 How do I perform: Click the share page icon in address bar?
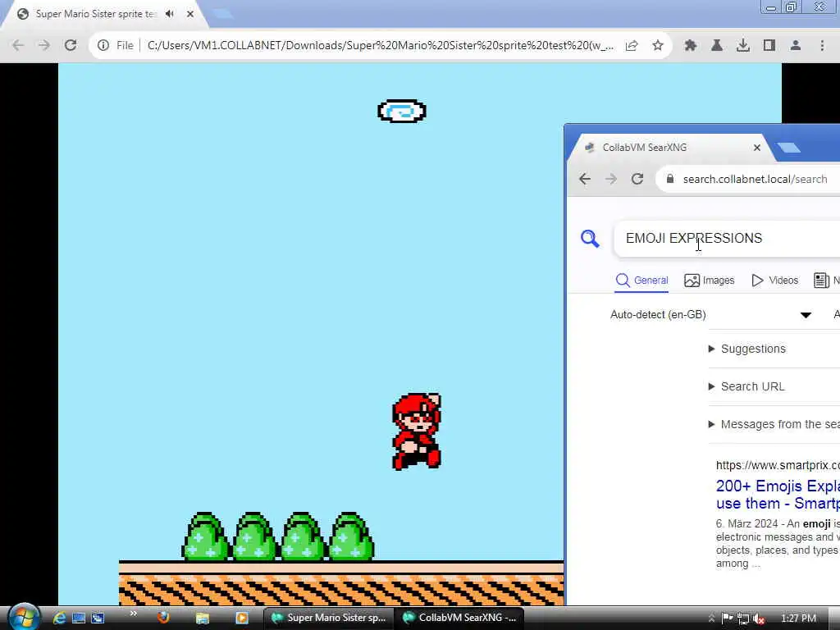click(632, 46)
